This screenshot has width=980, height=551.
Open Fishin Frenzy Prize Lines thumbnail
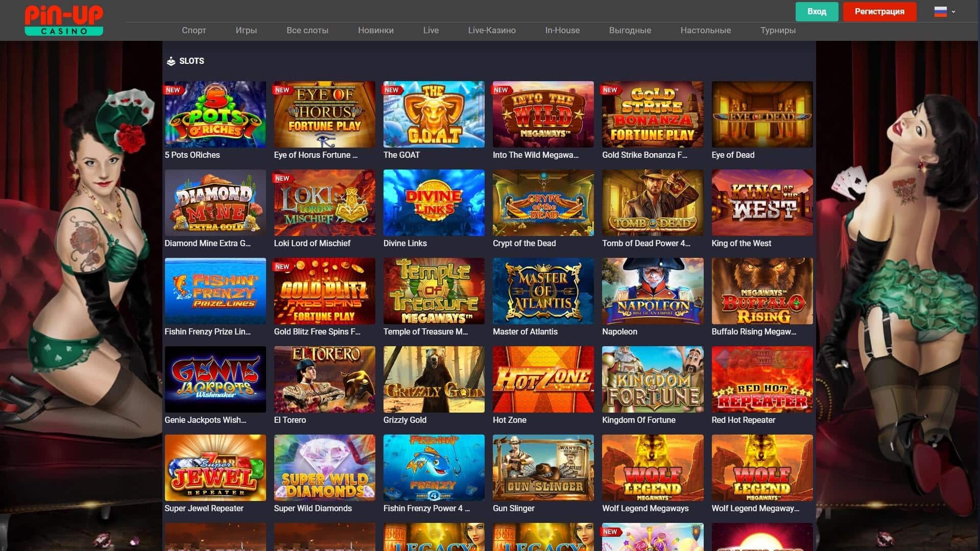[x=215, y=291]
